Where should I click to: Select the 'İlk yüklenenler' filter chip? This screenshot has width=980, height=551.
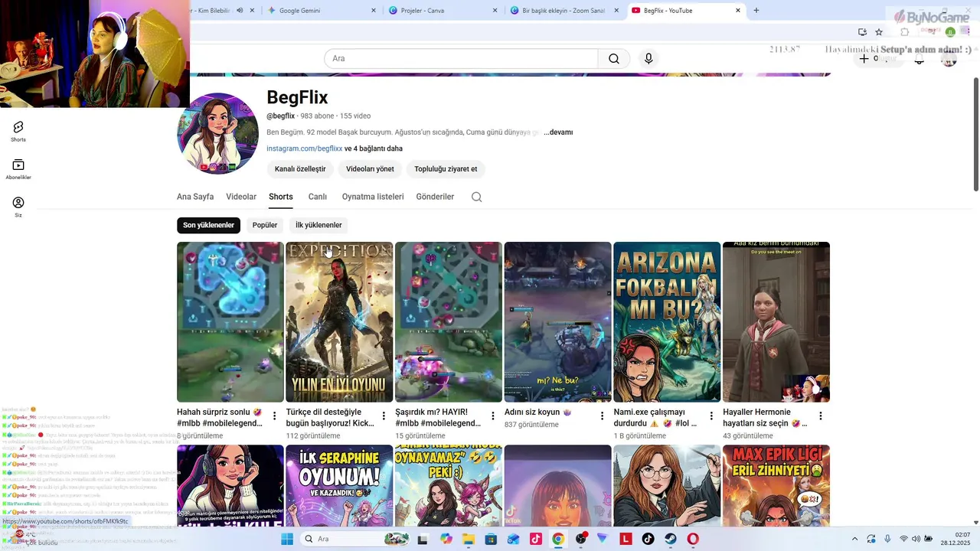[x=318, y=225]
